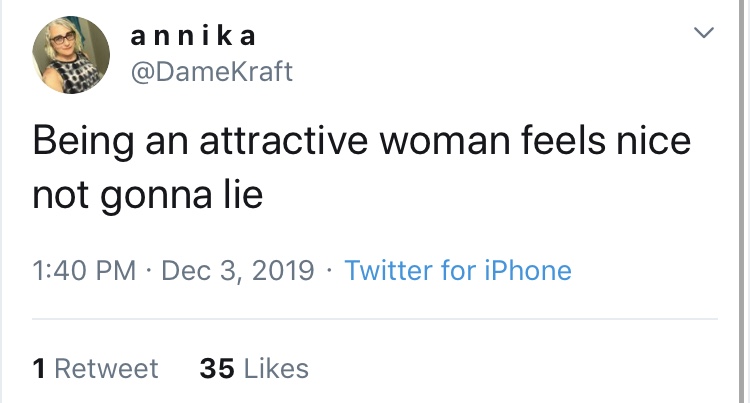Click the bold retweet count 1
Screen dimensions: 750x403
tap(39, 368)
